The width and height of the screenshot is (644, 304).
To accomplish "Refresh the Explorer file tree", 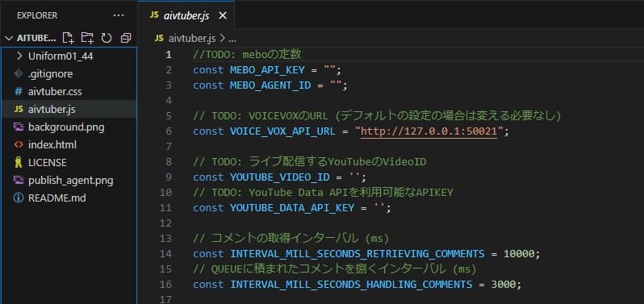I will pyautogui.click(x=107, y=38).
